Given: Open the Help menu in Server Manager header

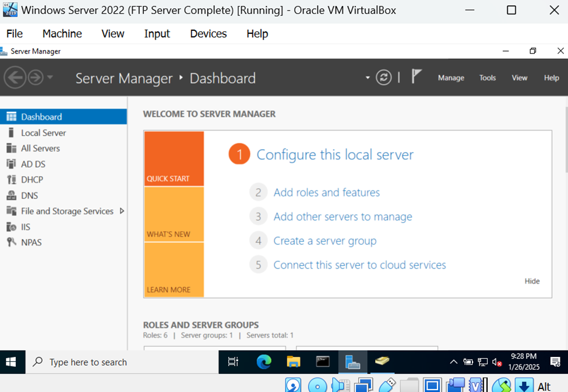Looking at the screenshot, I should point(551,77).
